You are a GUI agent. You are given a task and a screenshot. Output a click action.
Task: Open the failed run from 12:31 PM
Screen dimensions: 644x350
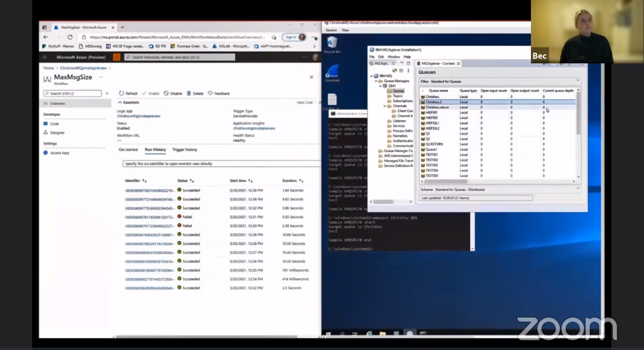(x=149, y=217)
